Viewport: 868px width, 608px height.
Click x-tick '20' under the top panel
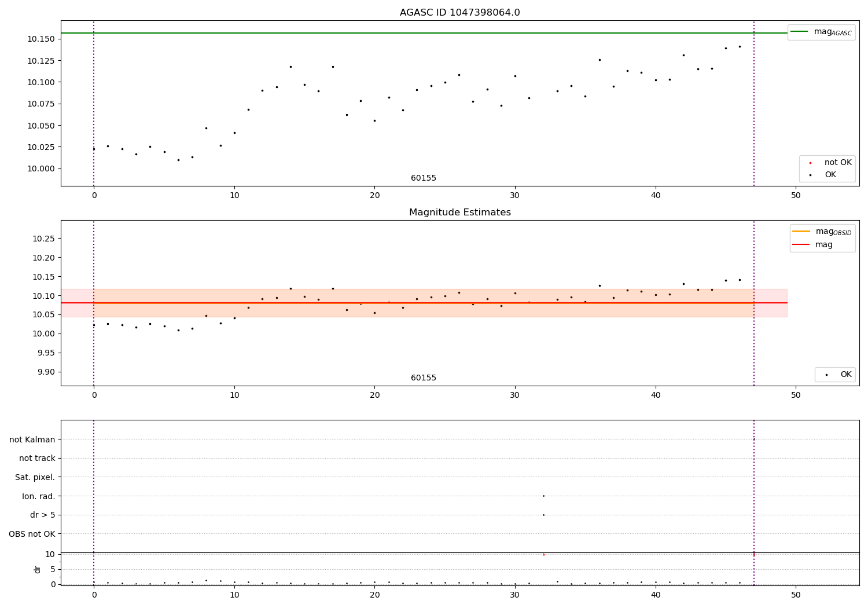(x=374, y=196)
